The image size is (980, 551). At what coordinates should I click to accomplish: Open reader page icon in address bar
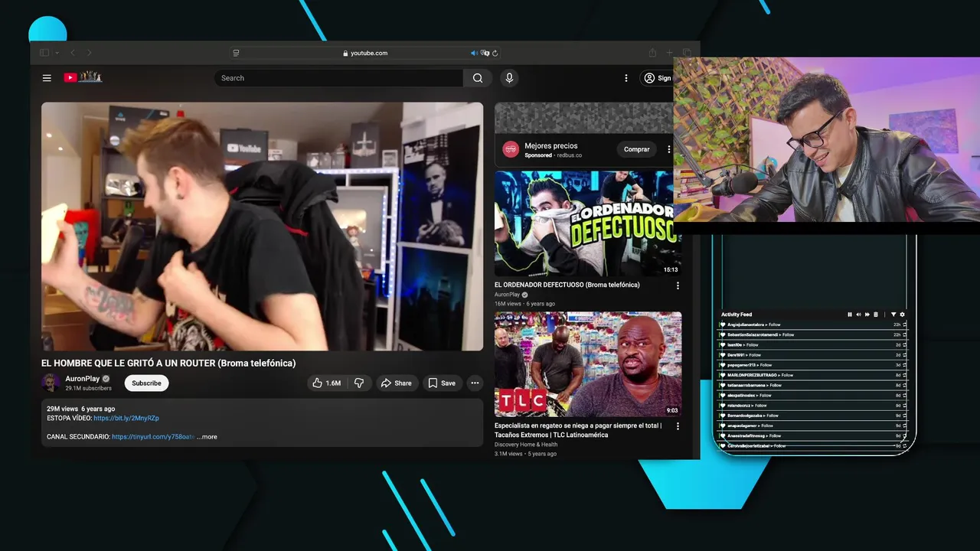236,53
